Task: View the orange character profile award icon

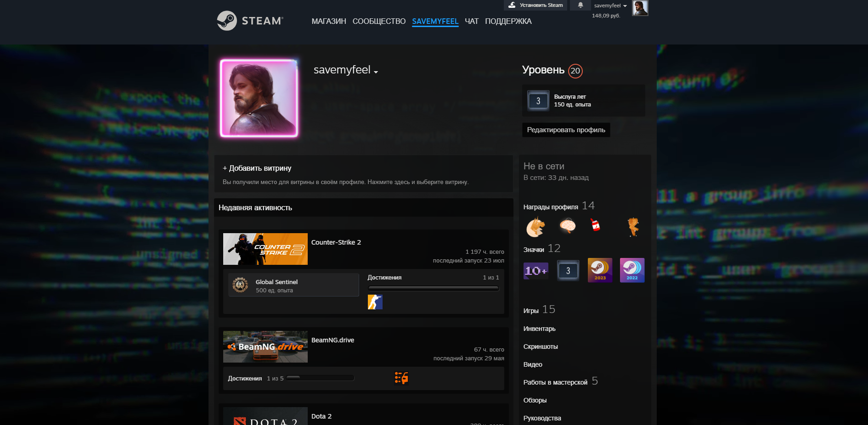Action: point(633,227)
